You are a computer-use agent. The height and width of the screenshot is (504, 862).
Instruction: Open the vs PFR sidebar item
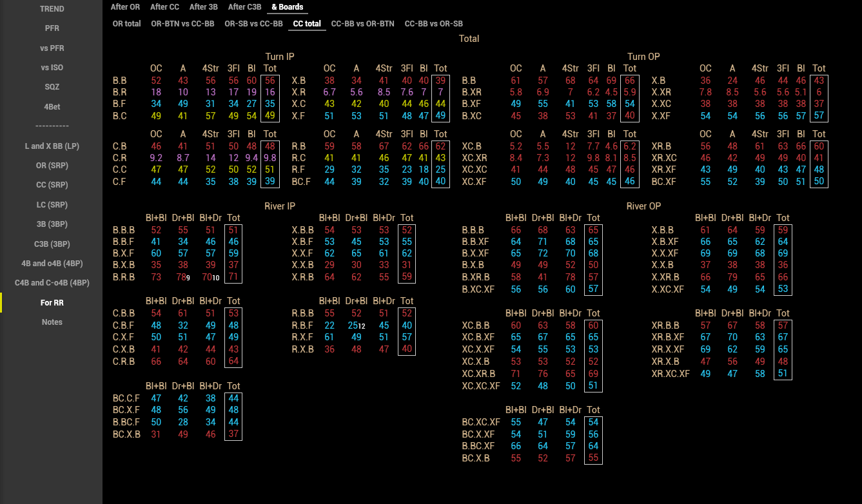pyautogui.click(x=52, y=48)
